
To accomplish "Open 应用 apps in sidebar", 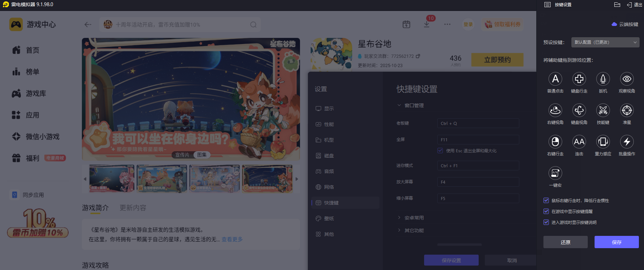I will [26, 115].
